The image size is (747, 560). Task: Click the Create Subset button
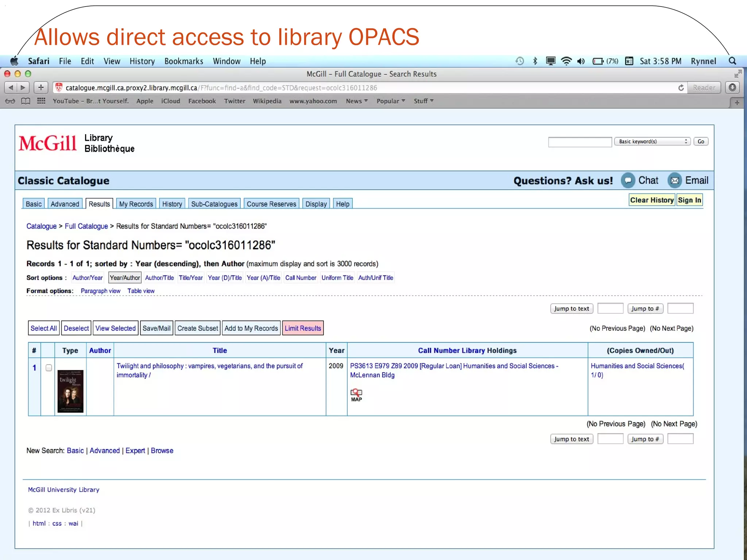pyautogui.click(x=198, y=328)
